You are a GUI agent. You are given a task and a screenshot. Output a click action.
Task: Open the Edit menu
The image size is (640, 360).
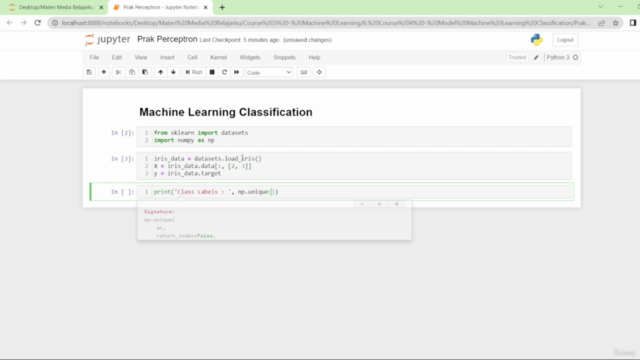(x=117, y=58)
